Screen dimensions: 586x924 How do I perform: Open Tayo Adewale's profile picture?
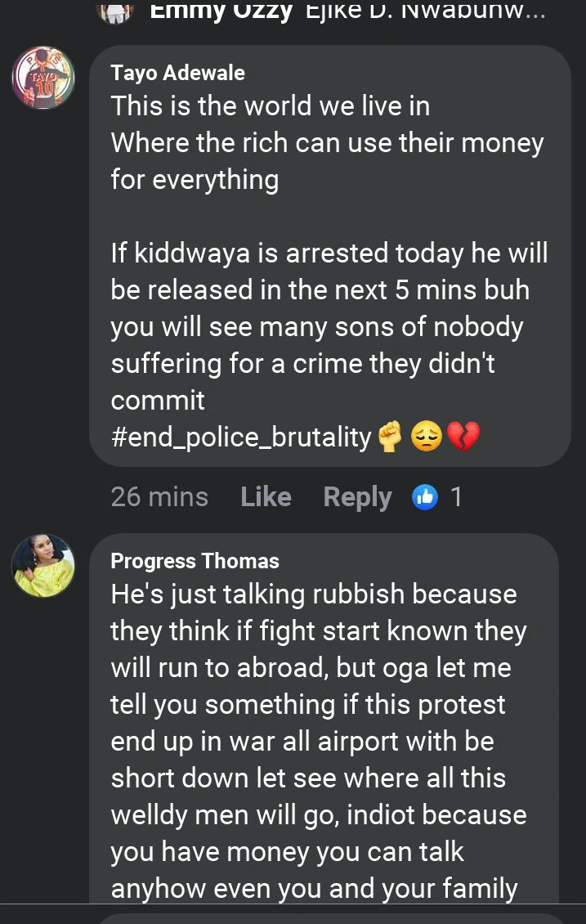click(x=43, y=78)
